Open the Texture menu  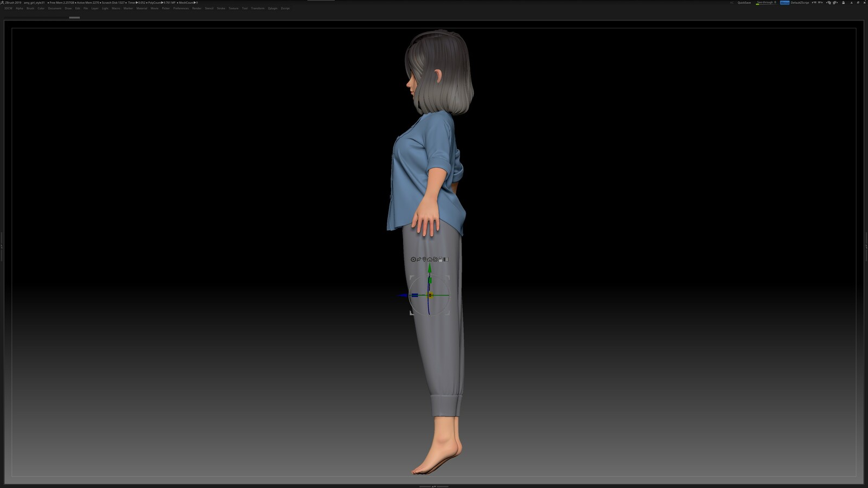[x=234, y=8]
